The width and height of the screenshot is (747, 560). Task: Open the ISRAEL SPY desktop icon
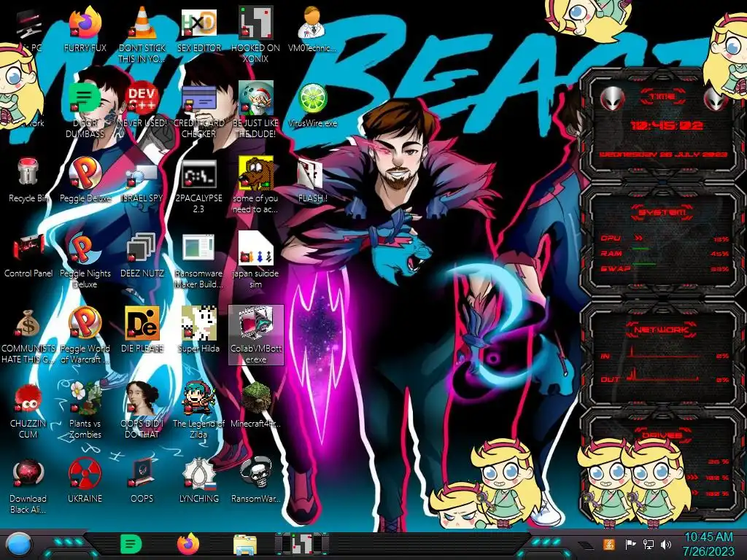pyautogui.click(x=142, y=180)
